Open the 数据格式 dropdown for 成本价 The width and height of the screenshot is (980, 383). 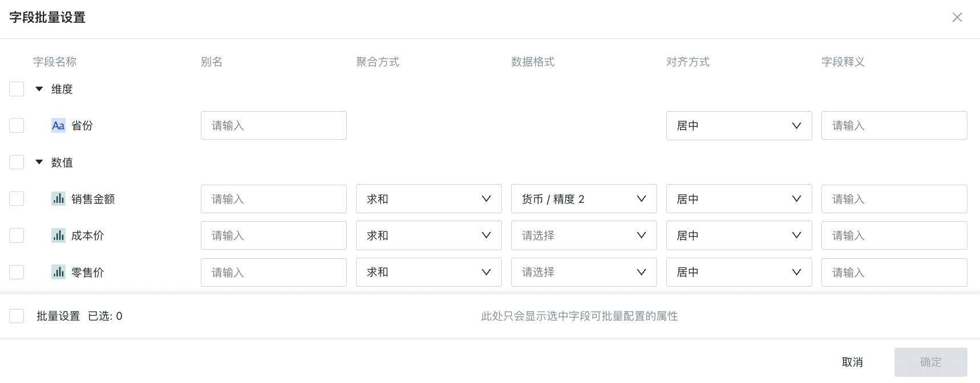click(x=584, y=235)
